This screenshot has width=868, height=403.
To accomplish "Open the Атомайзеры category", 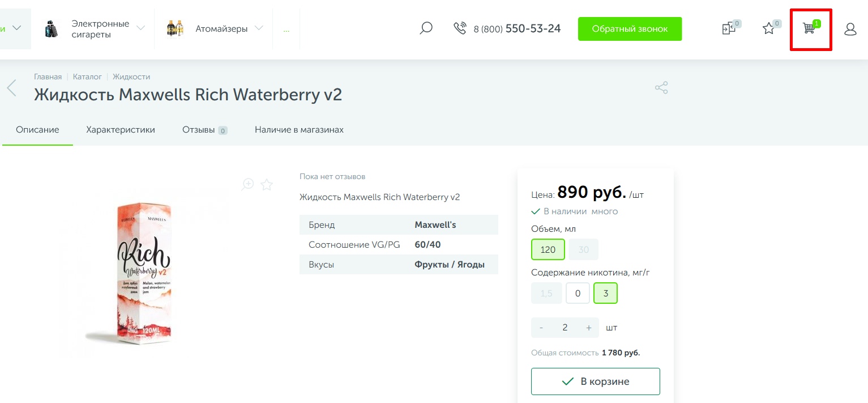I will [x=221, y=28].
